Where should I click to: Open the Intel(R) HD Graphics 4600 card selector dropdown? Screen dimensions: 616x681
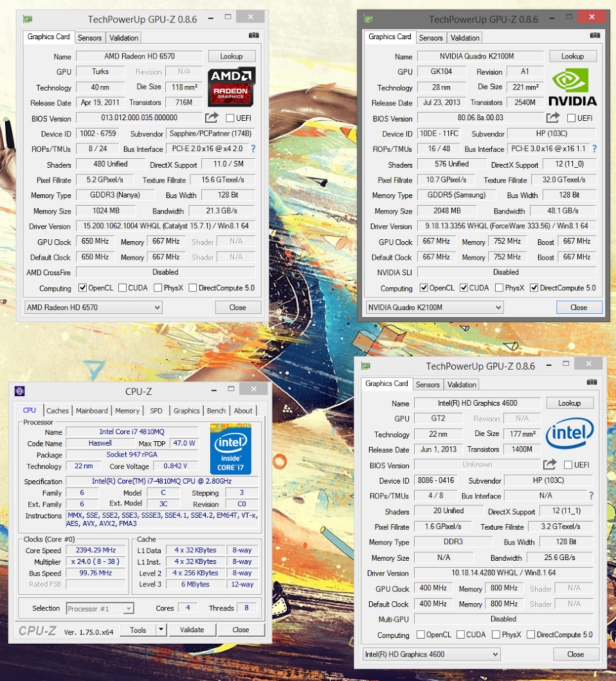(x=431, y=654)
